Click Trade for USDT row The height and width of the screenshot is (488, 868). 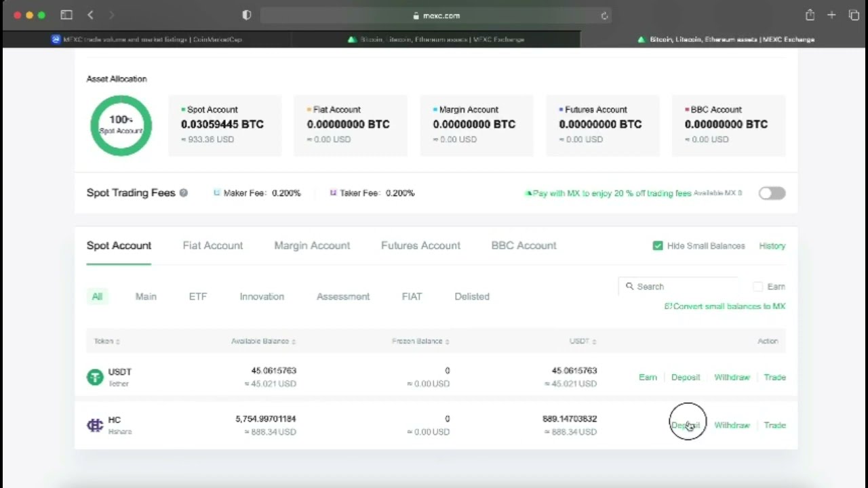[774, 378]
